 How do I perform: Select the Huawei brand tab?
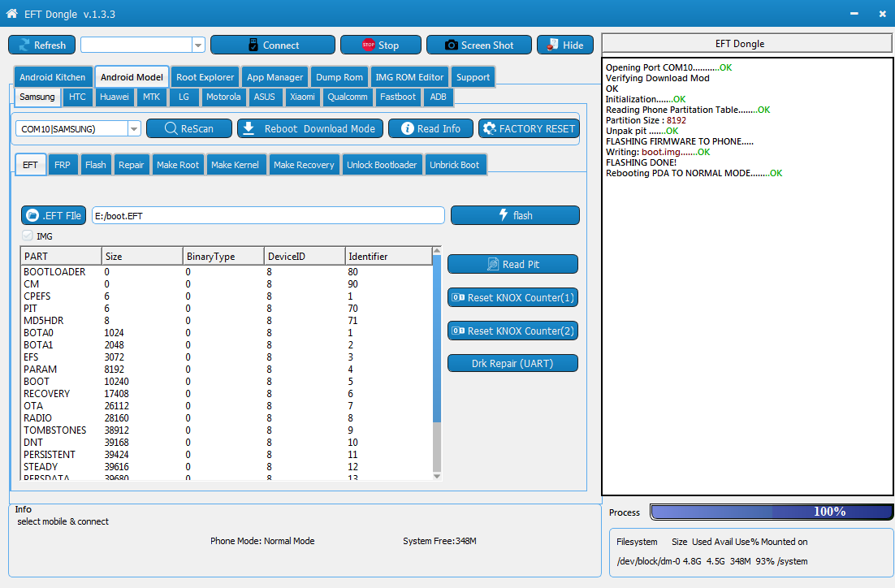115,97
